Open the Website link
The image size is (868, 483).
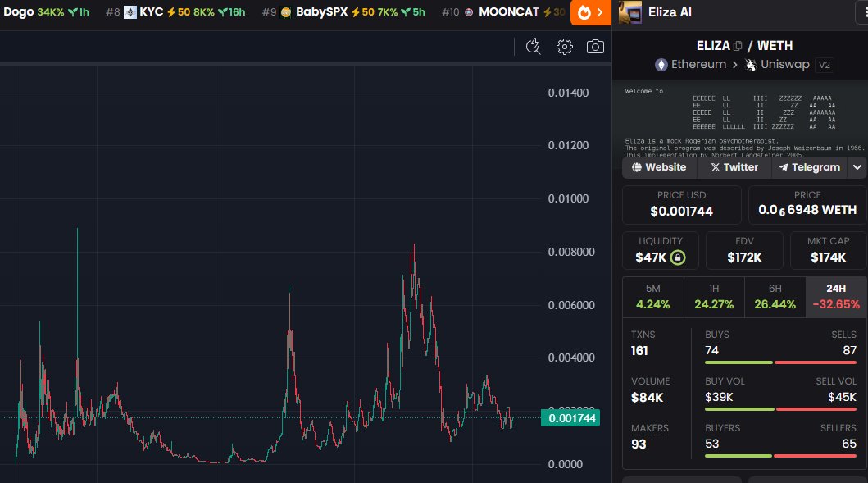click(659, 167)
